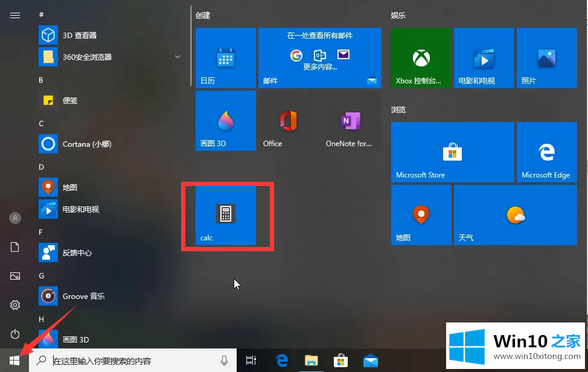This screenshot has height=372, width=588.
Task: Click the 浏览 group title
Action: point(398,110)
